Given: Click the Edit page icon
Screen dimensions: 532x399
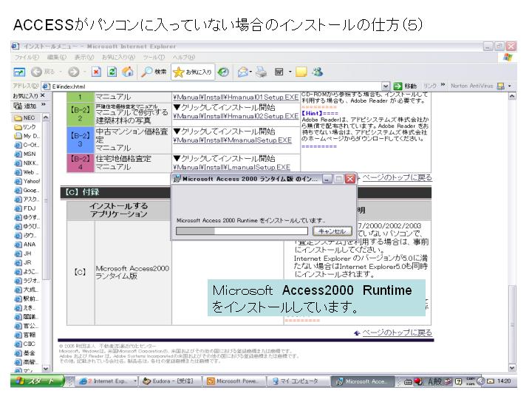Looking at the screenshot, I should 279,72.
